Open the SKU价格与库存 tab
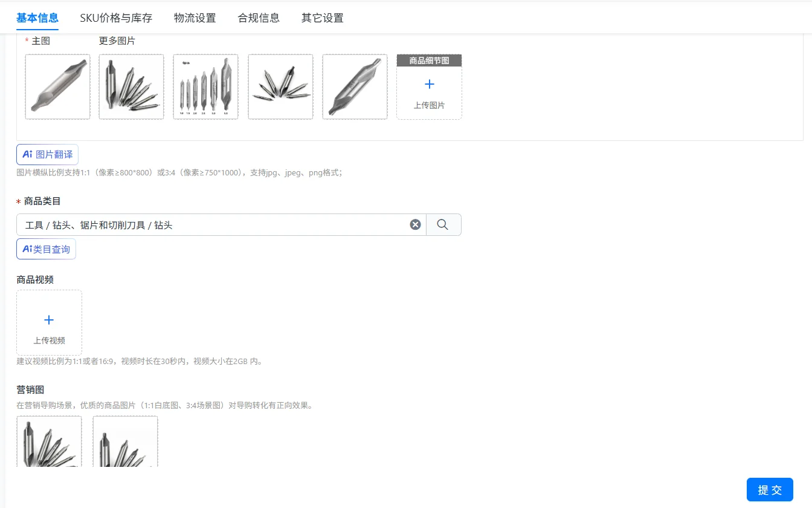812x508 pixels. pyautogui.click(x=116, y=18)
